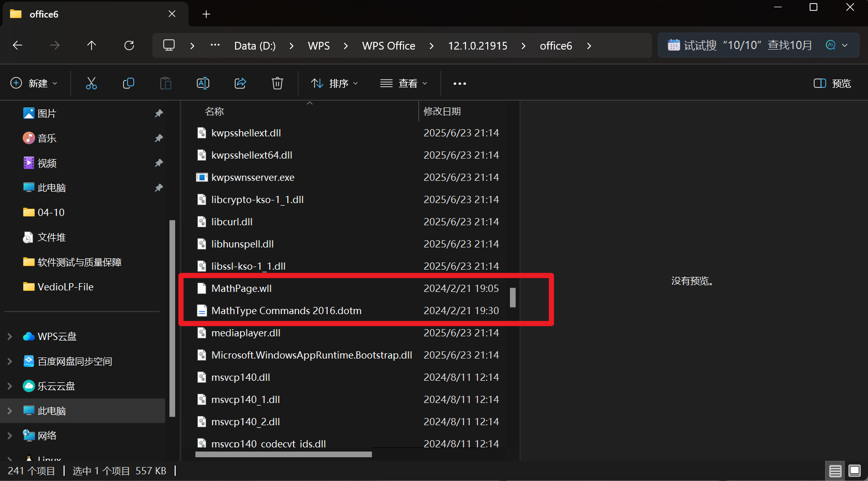Switch to details list view icon
The height and width of the screenshot is (481, 868).
point(835,471)
